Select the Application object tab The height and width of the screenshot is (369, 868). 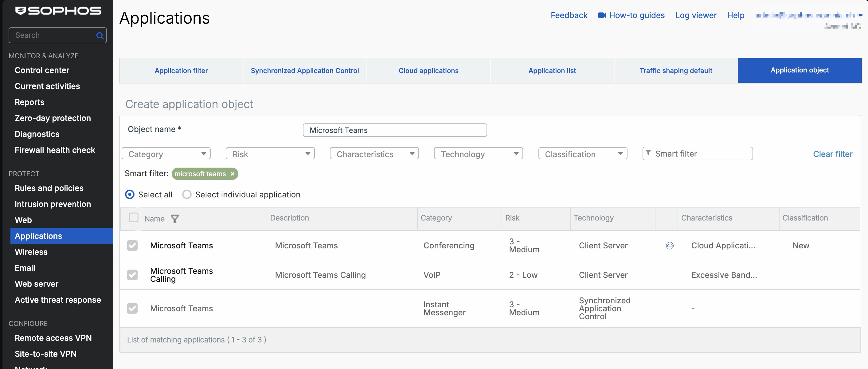pyautogui.click(x=800, y=70)
